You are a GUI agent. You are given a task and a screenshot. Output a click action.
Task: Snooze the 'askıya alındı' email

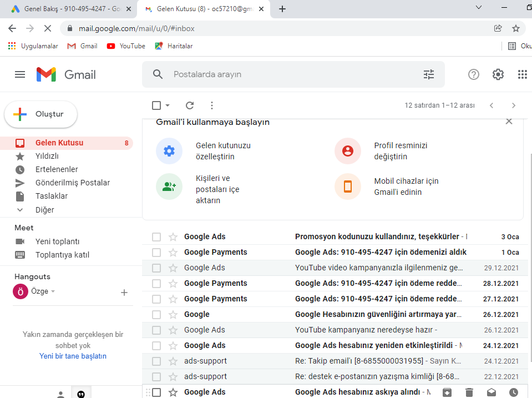[513, 392]
